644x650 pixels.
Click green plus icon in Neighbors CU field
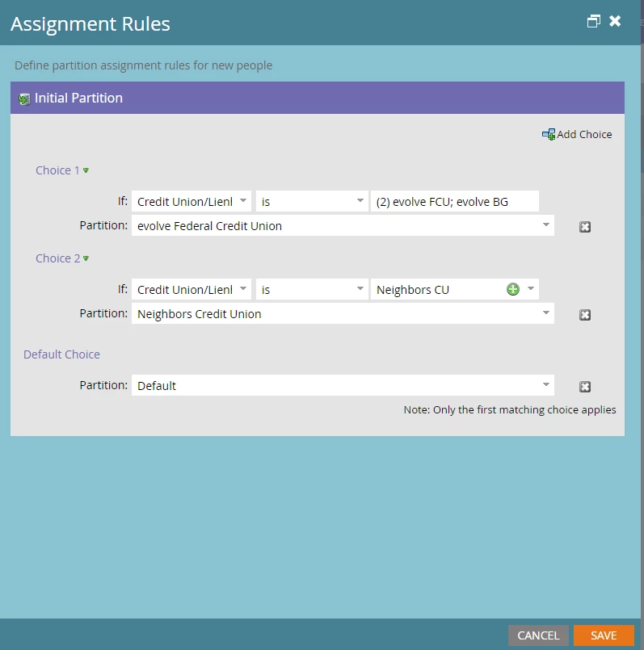513,289
